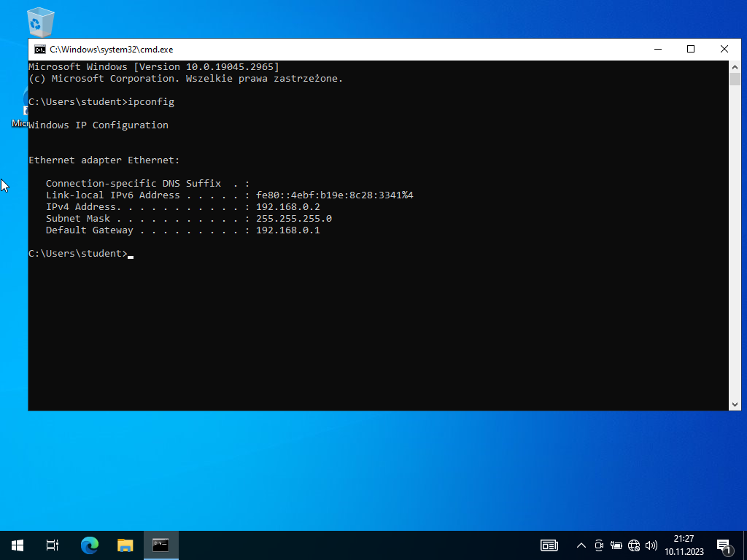This screenshot has width=747, height=560.
Task: Click the console vertical scrollbar thumb
Action: (x=735, y=79)
